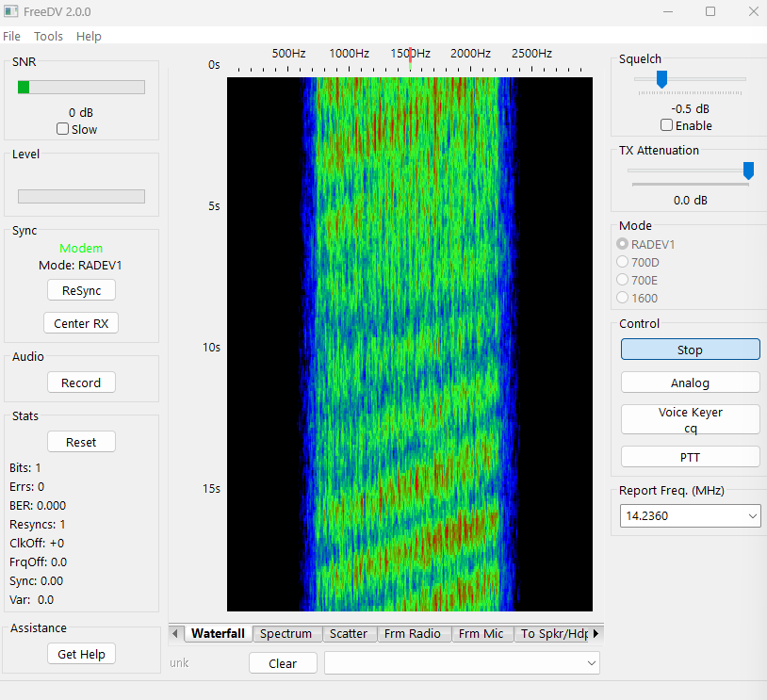Click the Squelch level slider handle
This screenshot has height=700, width=767.
coord(661,79)
